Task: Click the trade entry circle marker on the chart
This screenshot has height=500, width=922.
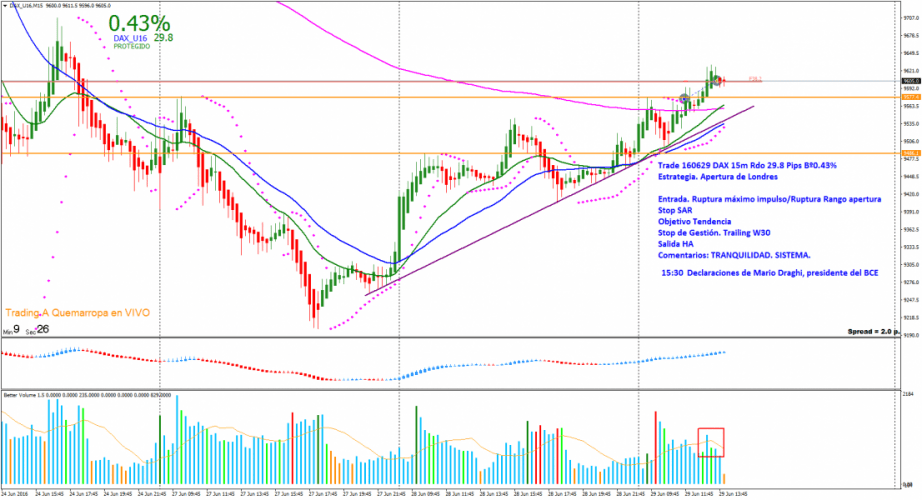Action: (685, 98)
